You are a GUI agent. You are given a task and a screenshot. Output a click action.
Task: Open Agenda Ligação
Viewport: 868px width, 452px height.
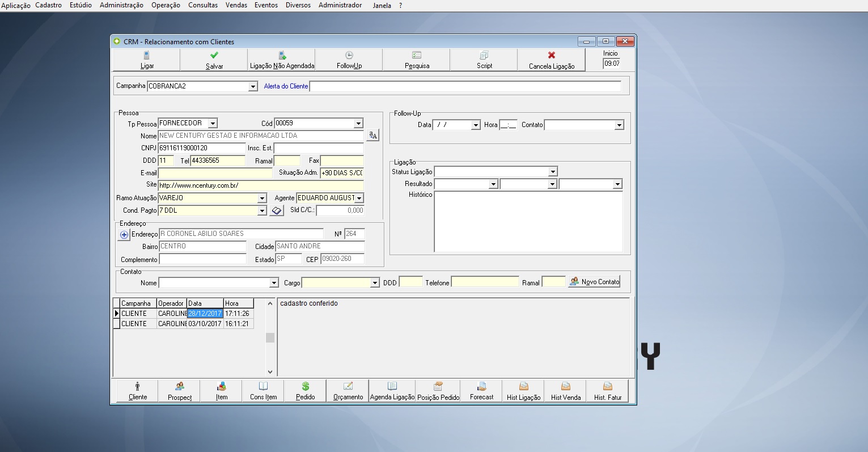click(392, 391)
